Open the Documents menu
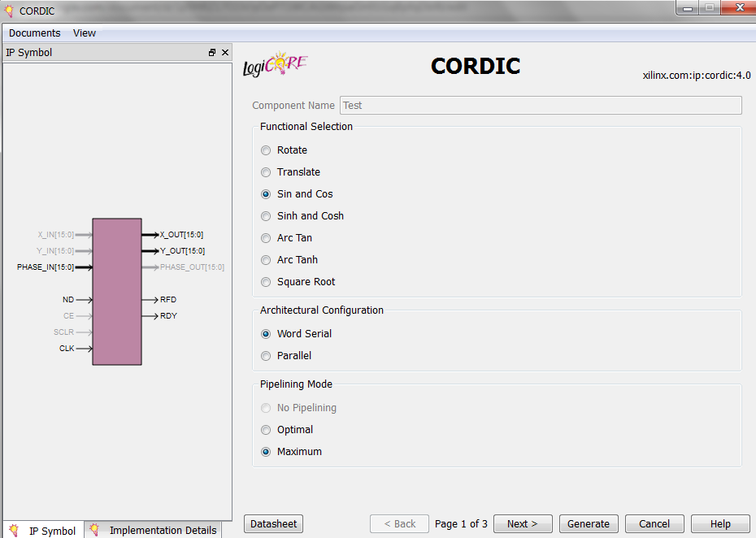Screen dimensions: 756x538 tap(35, 33)
